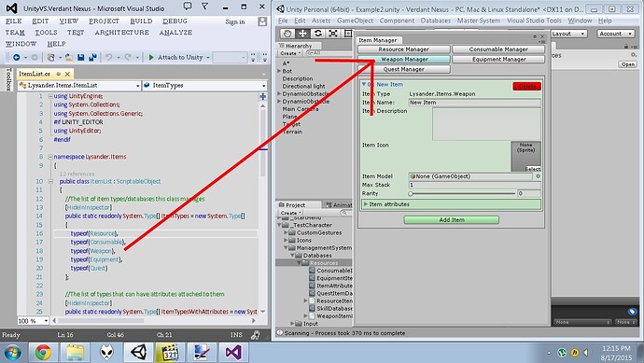Click Item Description text area

(486, 124)
